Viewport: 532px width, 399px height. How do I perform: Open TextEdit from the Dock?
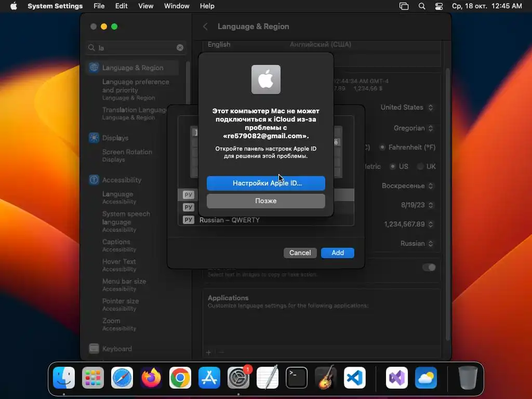tap(268, 378)
